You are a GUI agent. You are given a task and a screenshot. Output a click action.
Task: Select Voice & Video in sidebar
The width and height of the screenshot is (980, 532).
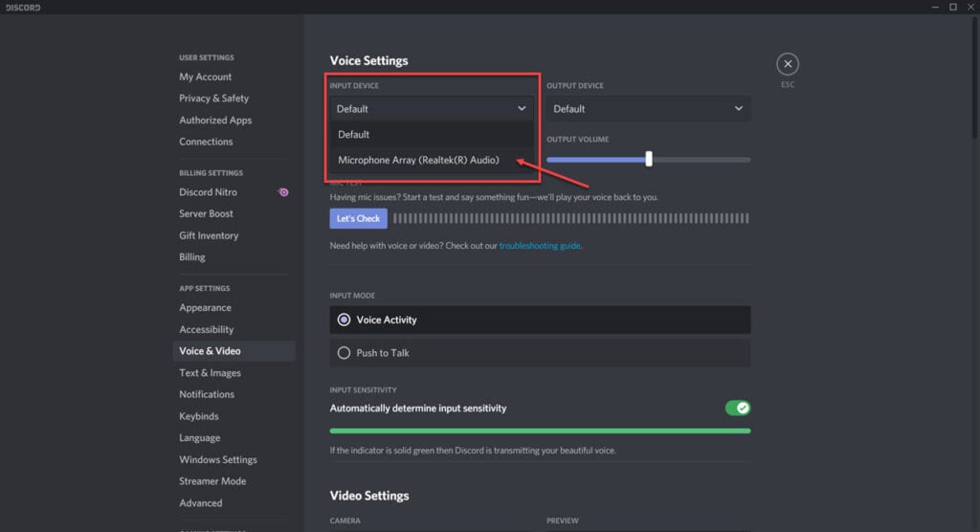[234, 351]
